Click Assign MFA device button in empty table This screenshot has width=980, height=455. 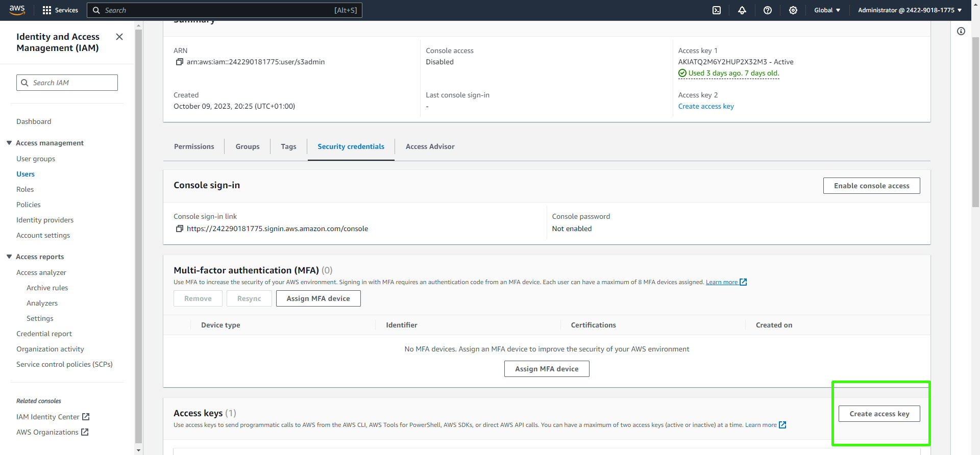click(547, 369)
